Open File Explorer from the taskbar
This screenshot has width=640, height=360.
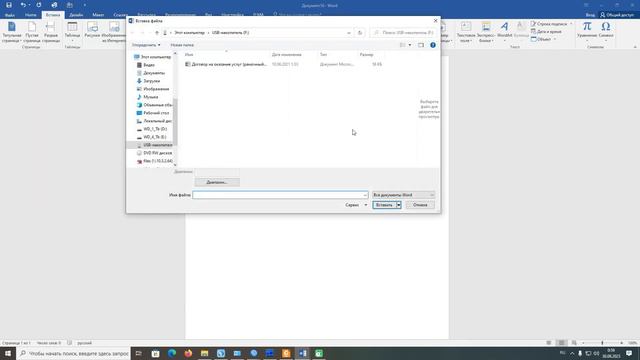point(204,353)
